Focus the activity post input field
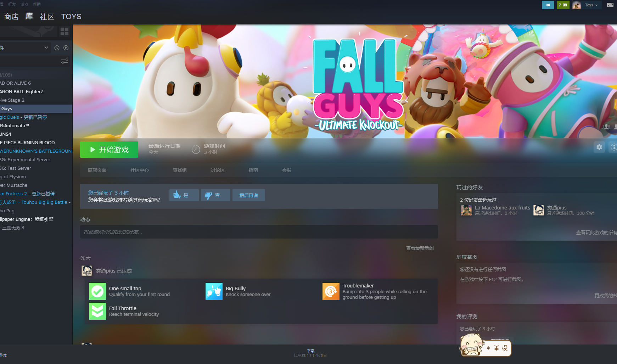The image size is (617, 364). click(x=259, y=232)
